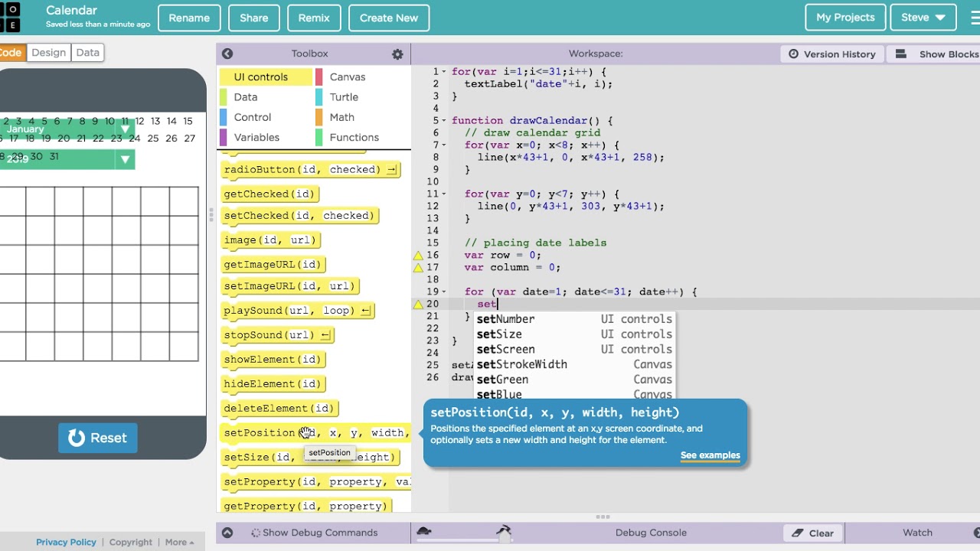Image resolution: width=980 pixels, height=551 pixels.
Task: Select the Canvas toolbox category
Action: pos(362,77)
